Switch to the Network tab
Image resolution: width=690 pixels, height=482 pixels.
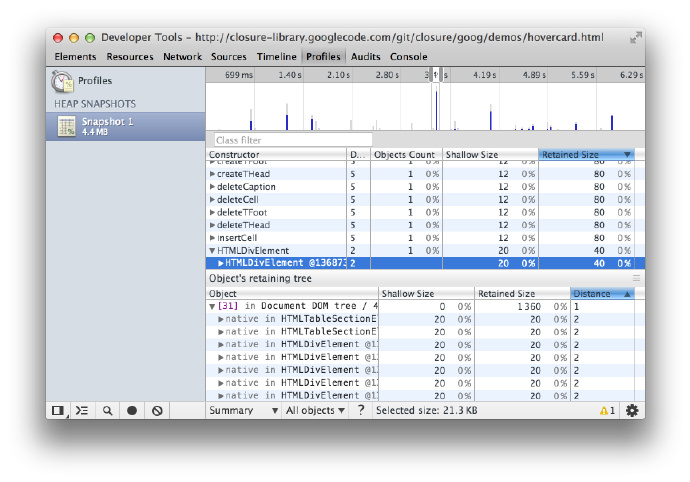pyautogui.click(x=182, y=57)
